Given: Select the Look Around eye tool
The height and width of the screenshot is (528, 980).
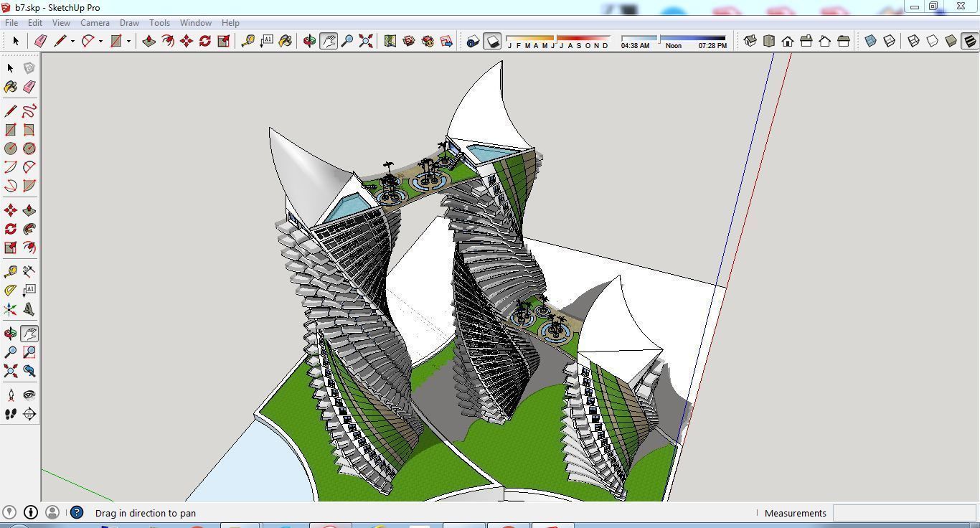Looking at the screenshot, I should coord(29,395).
